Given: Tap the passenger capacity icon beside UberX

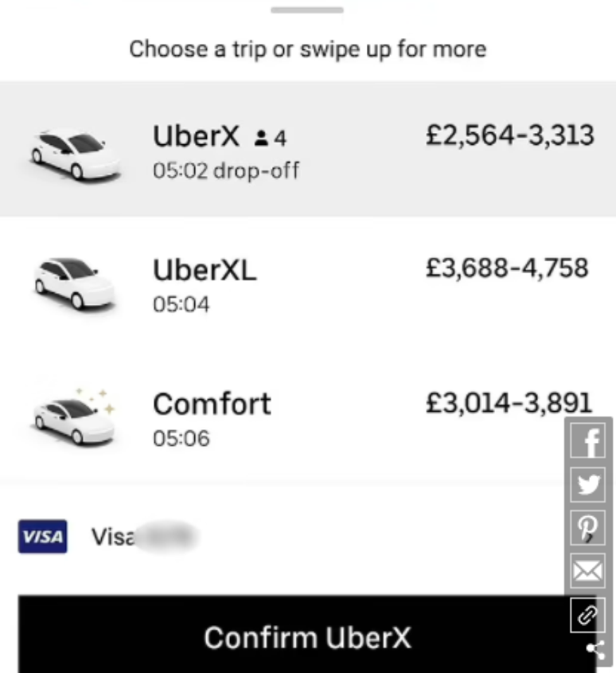Looking at the screenshot, I should click(x=260, y=139).
